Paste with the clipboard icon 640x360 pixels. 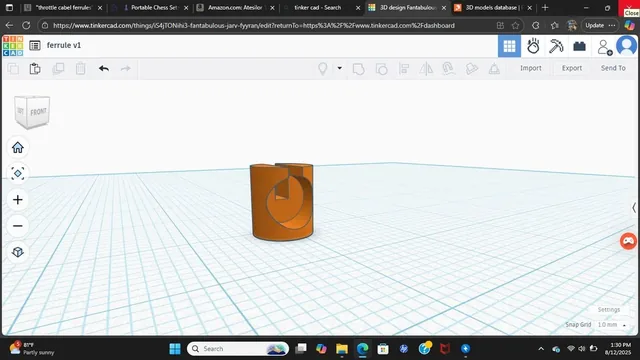(35, 69)
